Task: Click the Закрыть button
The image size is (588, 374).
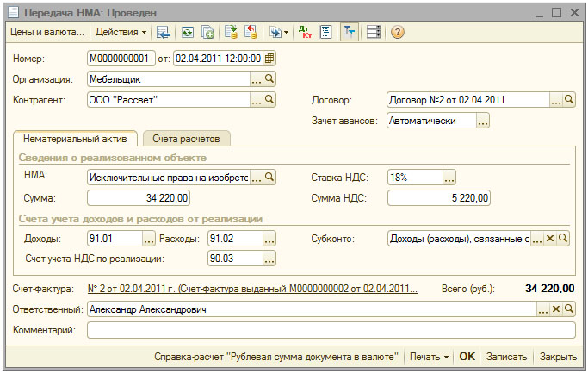Action: (558, 357)
